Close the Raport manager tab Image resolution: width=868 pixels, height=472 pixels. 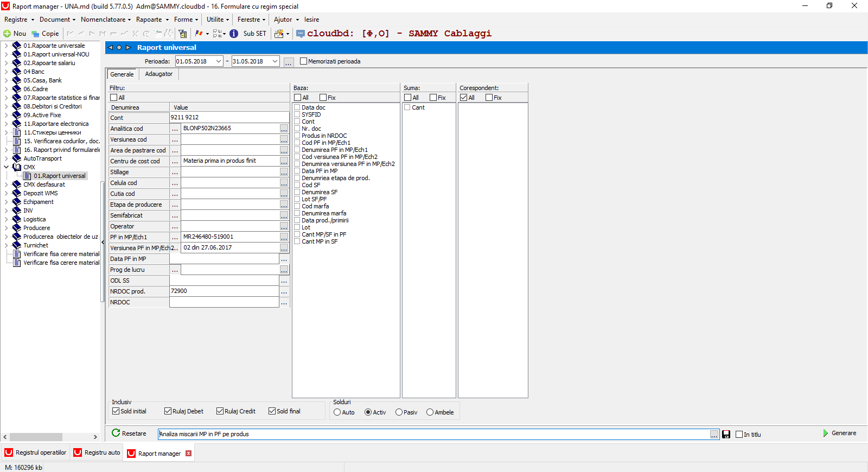pyautogui.click(x=189, y=454)
